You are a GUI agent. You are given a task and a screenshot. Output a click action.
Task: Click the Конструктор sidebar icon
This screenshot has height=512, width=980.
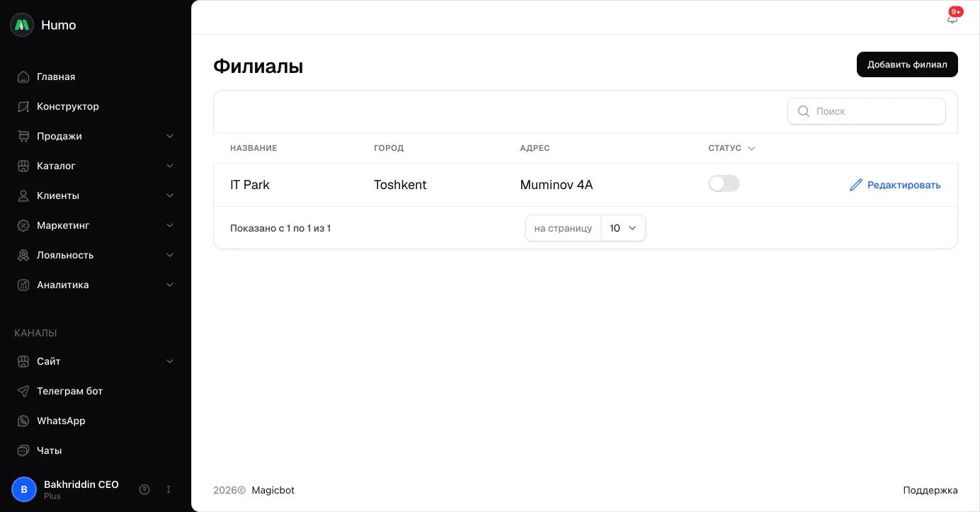23,106
